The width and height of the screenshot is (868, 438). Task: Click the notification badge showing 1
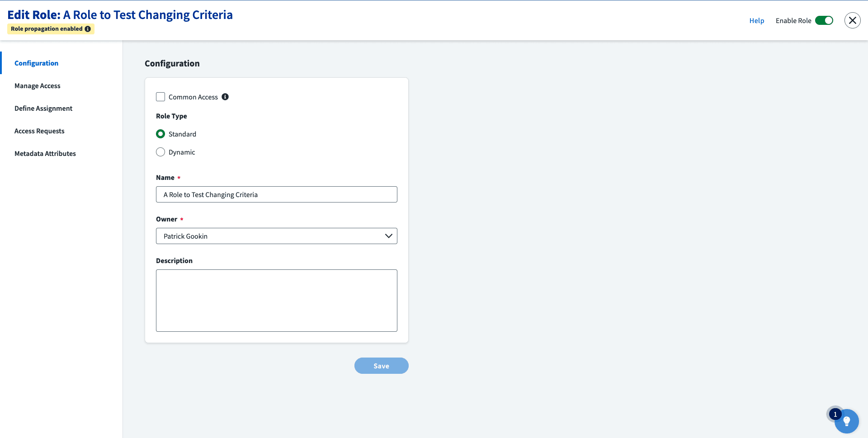[835, 414]
